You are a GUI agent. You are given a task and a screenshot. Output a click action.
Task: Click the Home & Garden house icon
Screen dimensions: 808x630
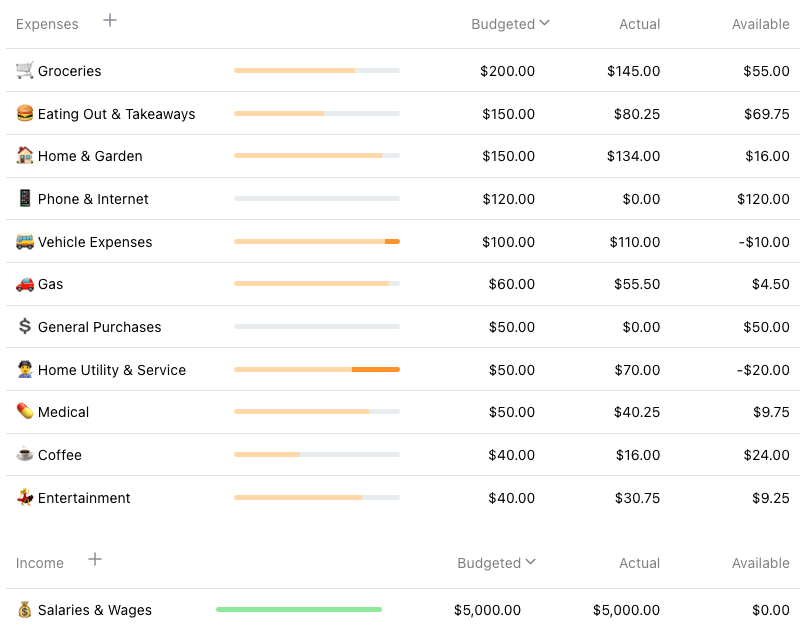(x=23, y=156)
